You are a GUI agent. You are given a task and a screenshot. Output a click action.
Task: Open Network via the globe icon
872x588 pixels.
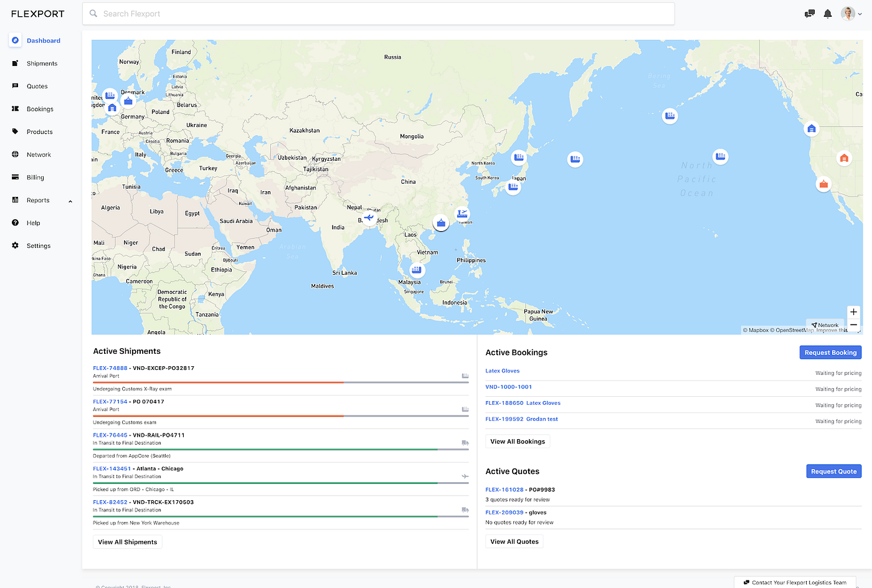point(14,154)
